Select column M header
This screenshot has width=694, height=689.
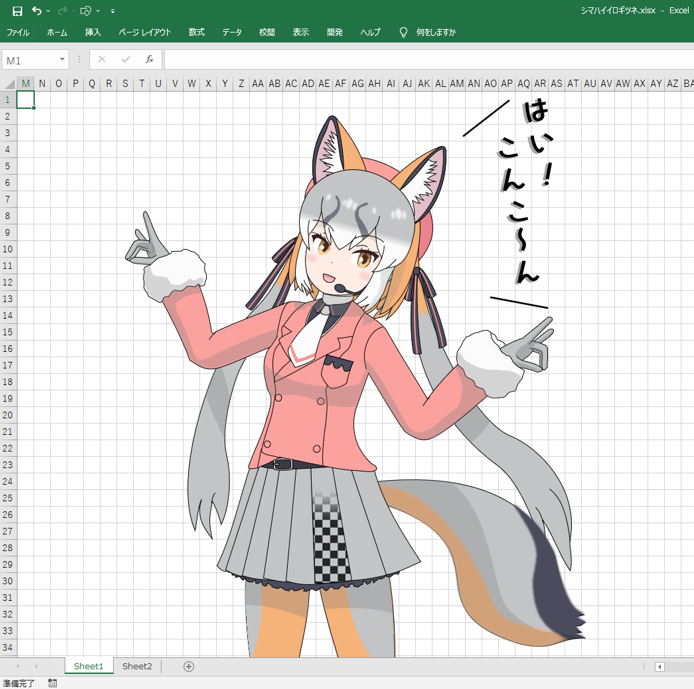click(x=26, y=83)
